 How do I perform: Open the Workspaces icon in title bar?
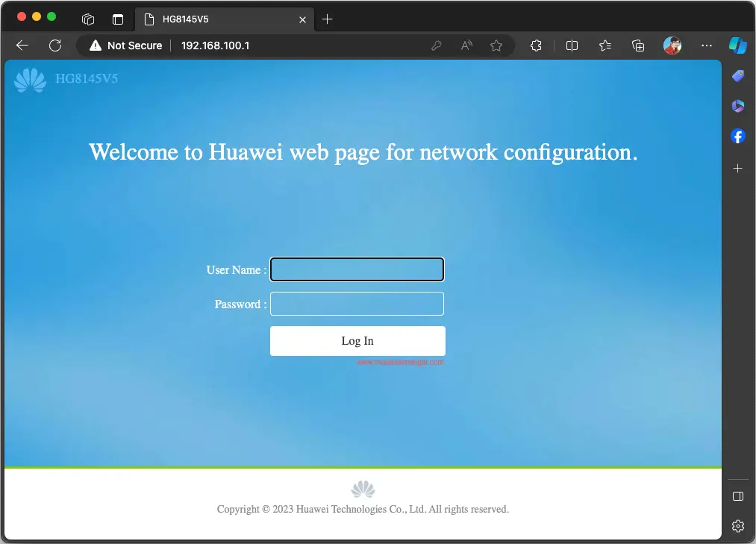88,19
